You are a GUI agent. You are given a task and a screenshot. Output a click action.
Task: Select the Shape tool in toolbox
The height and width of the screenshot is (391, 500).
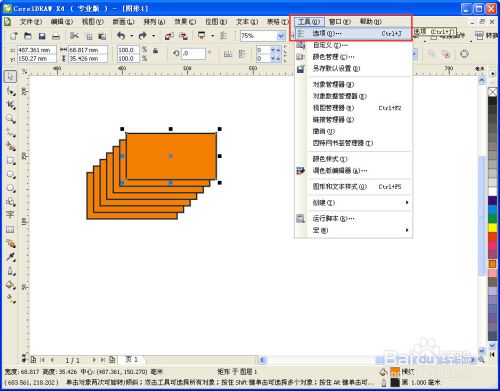tap(10, 91)
